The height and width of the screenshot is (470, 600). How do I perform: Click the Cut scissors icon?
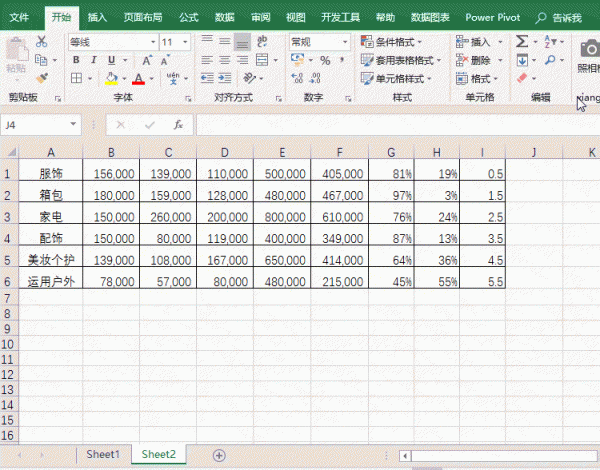tap(41, 42)
